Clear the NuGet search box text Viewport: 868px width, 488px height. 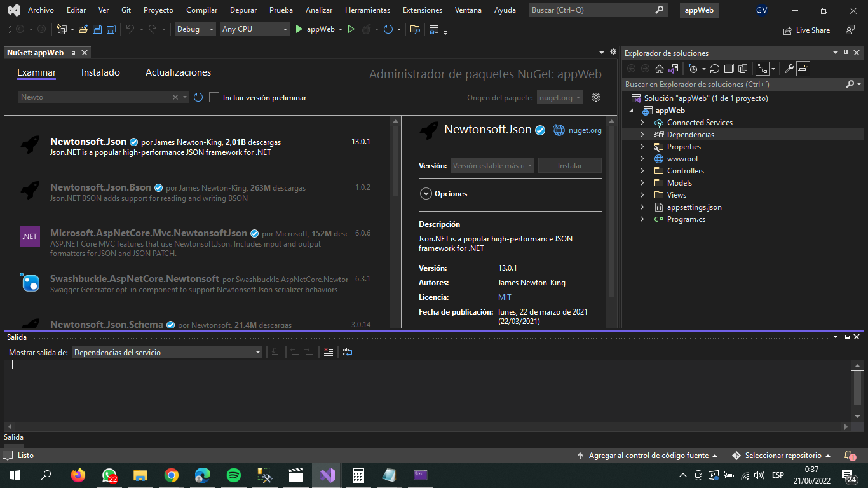(175, 97)
